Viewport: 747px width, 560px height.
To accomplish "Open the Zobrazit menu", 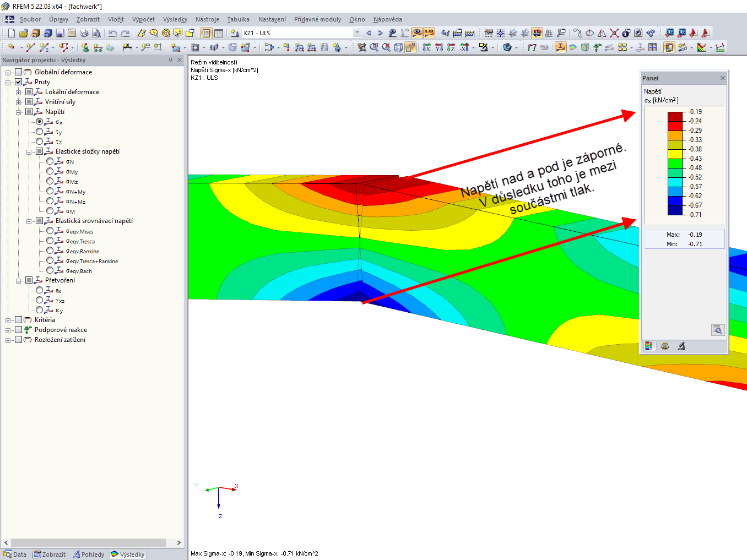I will 88,19.
